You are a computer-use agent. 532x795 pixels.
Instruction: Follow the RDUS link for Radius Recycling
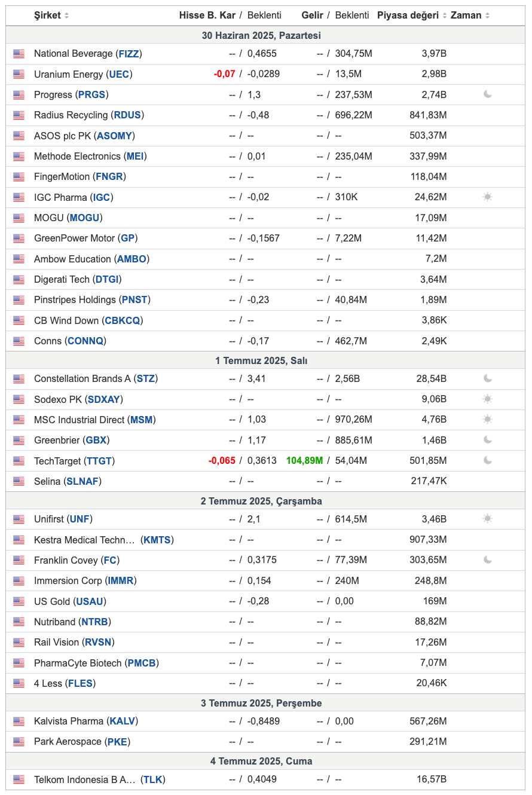pyautogui.click(x=127, y=115)
